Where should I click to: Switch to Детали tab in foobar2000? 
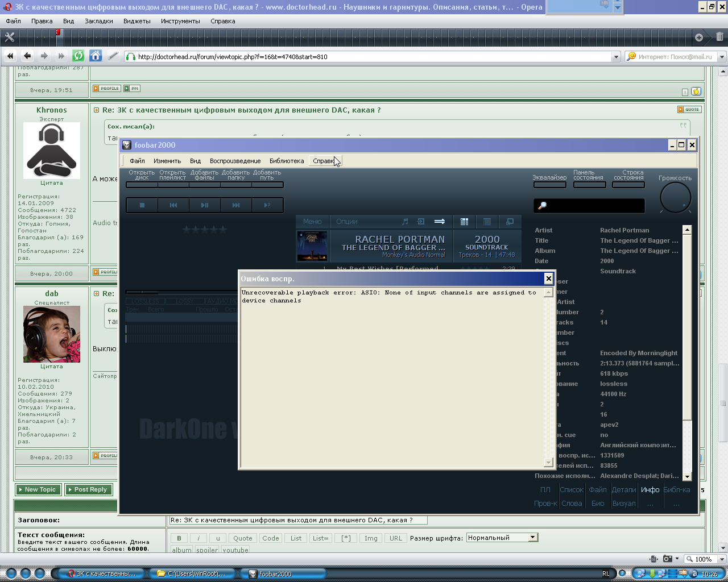coord(624,489)
